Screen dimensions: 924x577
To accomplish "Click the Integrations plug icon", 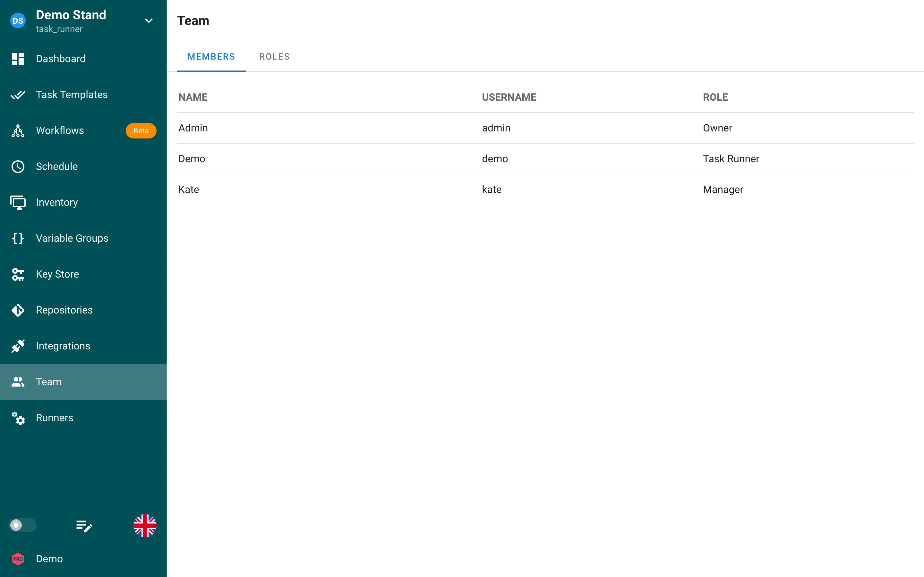I will (18, 346).
